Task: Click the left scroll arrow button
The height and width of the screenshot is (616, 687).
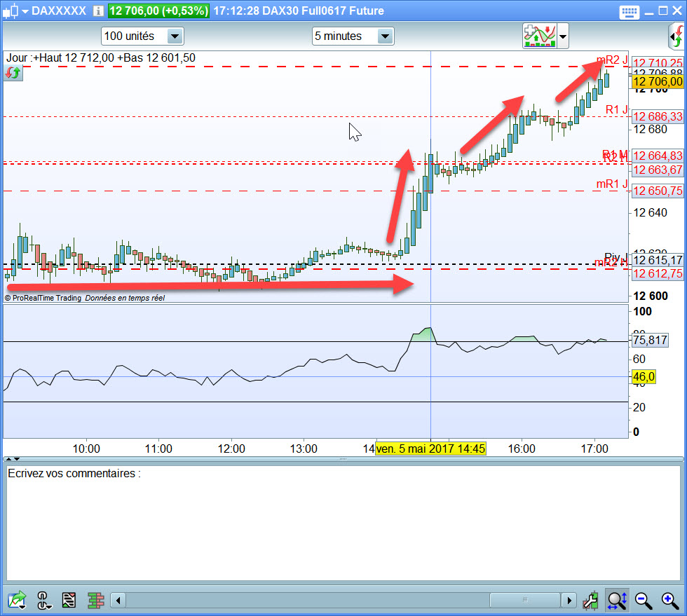Action: tap(118, 600)
